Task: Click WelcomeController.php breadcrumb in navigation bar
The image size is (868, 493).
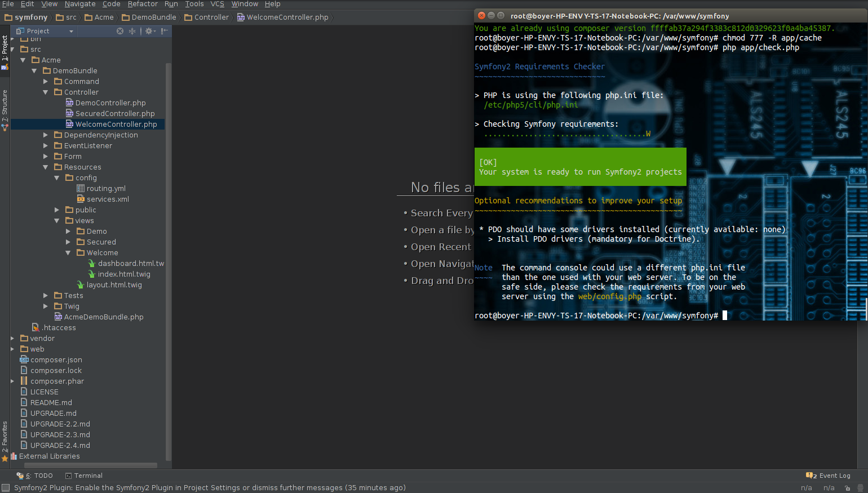Action: (x=283, y=17)
